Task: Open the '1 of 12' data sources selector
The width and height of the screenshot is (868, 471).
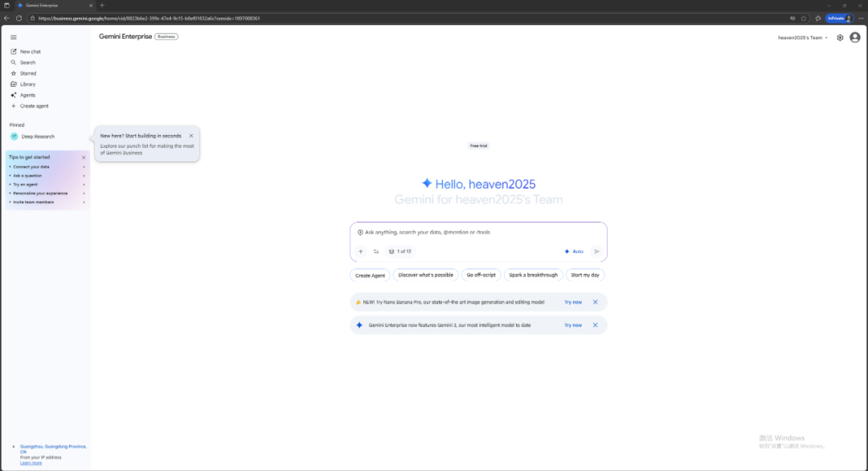Action: [400, 252]
